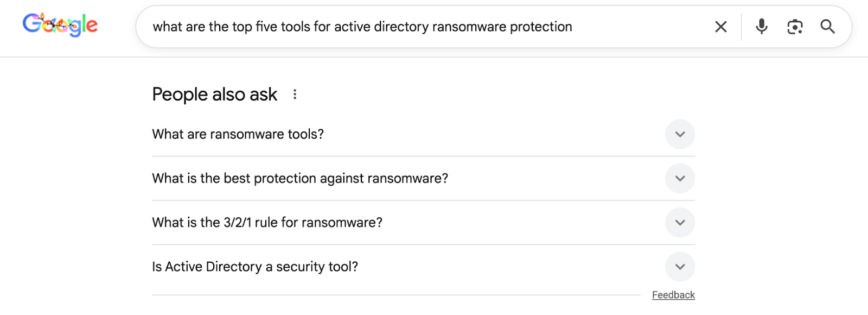Select 'Is Active Directory a security tool?' text
Screen dimensions: 868x315
click(x=255, y=267)
